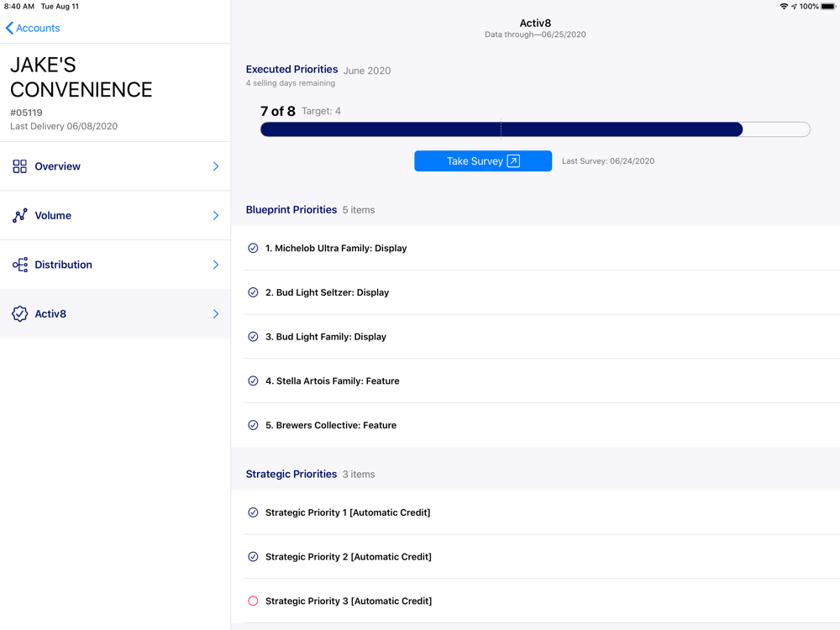Click the external-link icon on Take Survey
This screenshot has width=840, height=630.
pos(513,161)
